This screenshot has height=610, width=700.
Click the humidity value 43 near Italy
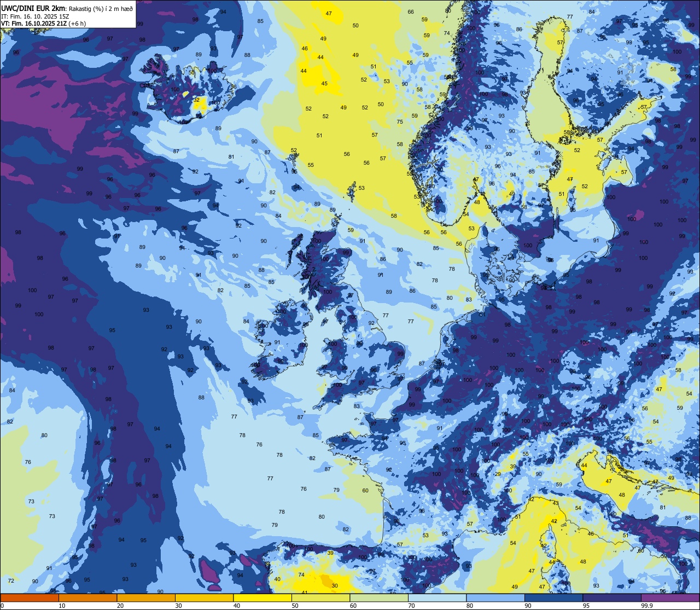[x=556, y=503]
